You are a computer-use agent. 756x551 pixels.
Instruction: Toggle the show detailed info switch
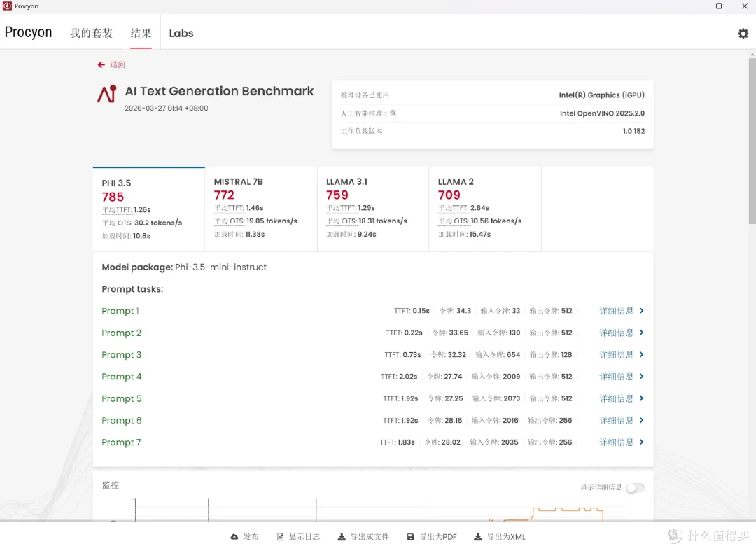(x=635, y=488)
